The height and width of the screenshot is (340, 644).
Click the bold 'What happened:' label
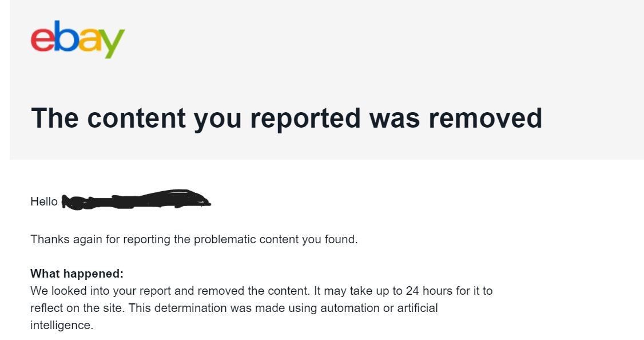[x=77, y=274]
